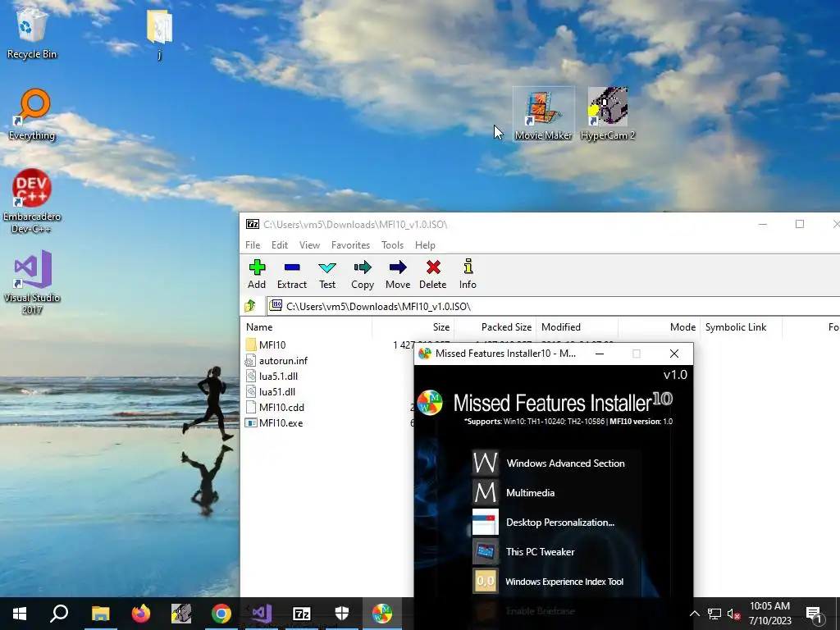Go up one folder level in 7-Zip
The width and height of the screenshot is (840, 630).
pyautogui.click(x=250, y=306)
